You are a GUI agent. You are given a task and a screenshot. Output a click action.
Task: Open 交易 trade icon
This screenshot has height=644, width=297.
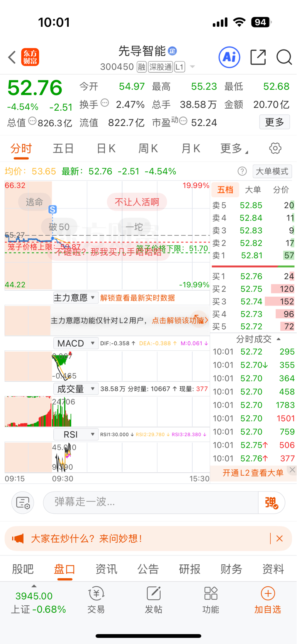point(96,600)
